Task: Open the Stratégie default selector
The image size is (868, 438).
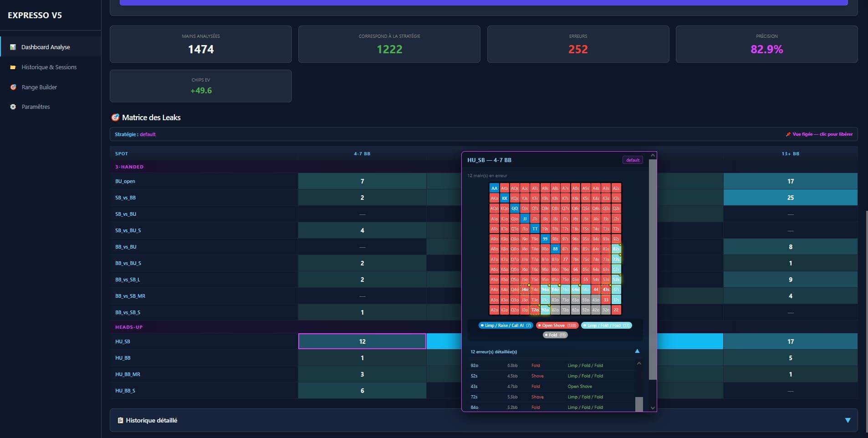Action: pyautogui.click(x=148, y=134)
